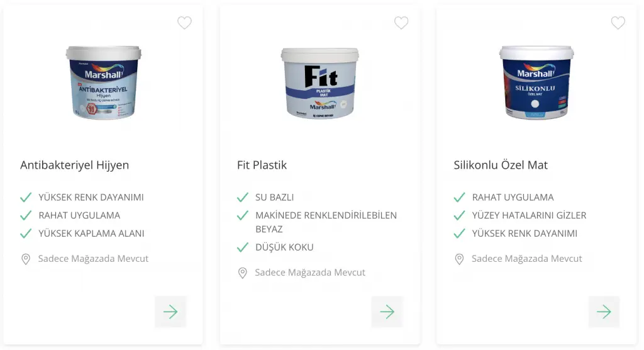Click Sadece Mağazada Mevcut under Fit Plastik
Viewport: 644px width, 350px height.
tap(309, 273)
